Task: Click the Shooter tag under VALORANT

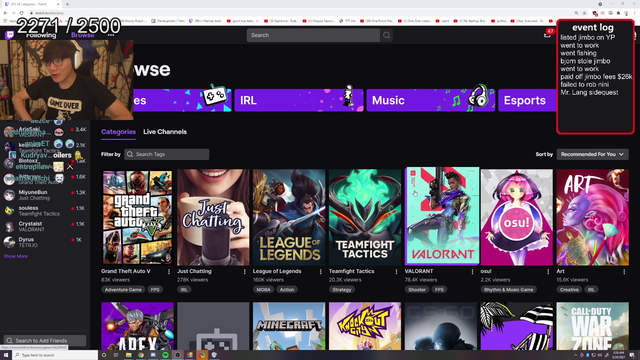Action: (x=417, y=290)
